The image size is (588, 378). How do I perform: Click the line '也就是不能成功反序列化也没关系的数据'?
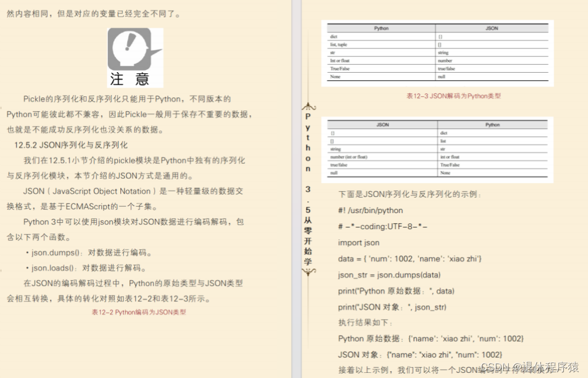coord(85,129)
